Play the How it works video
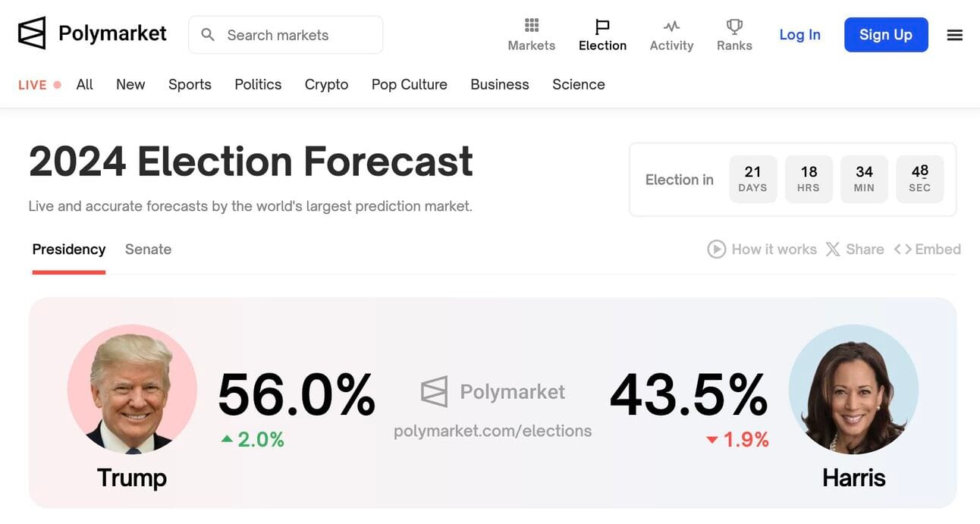This screenshot has width=980, height=524. click(717, 249)
